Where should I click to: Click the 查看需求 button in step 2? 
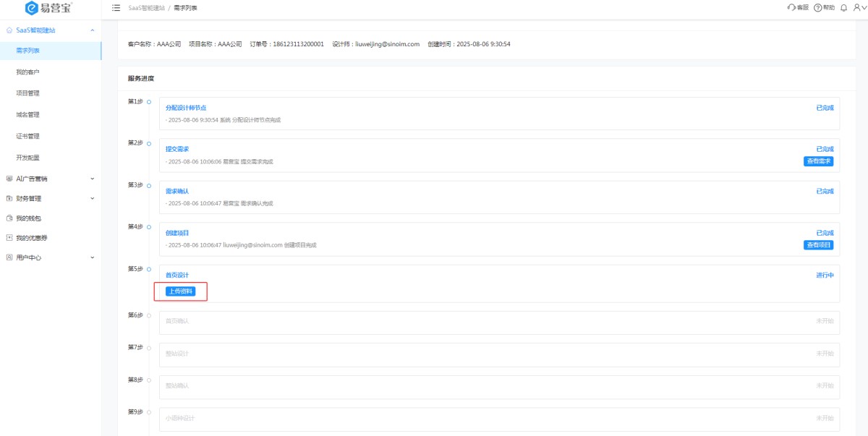[x=818, y=161]
